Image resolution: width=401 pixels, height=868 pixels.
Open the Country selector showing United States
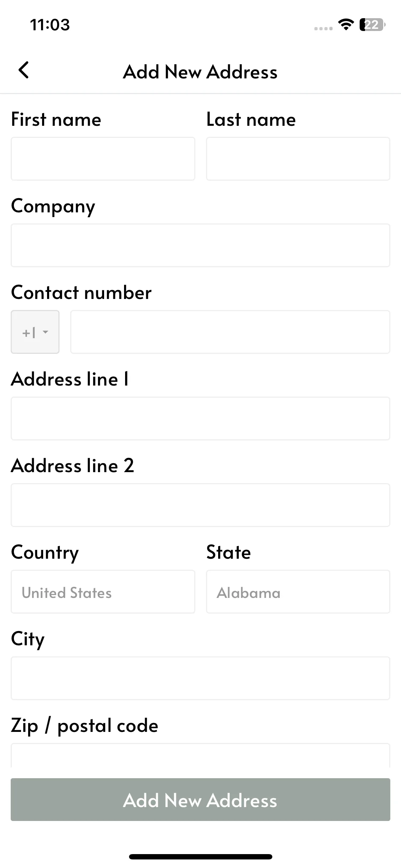(x=103, y=591)
